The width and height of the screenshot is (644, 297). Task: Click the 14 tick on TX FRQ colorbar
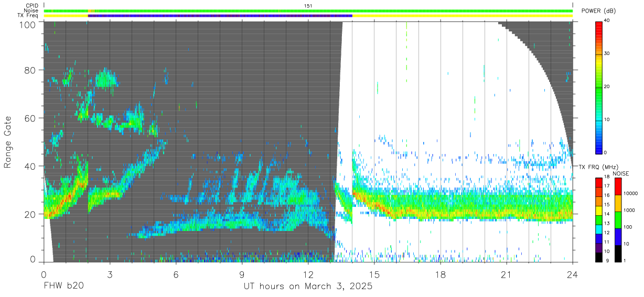pos(607,214)
